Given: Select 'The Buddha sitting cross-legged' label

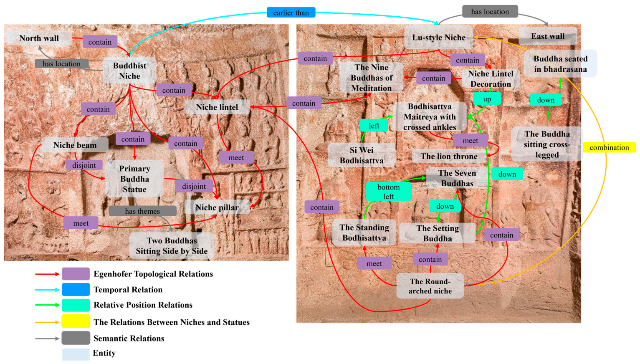Looking at the screenshot, I should 547,144.
